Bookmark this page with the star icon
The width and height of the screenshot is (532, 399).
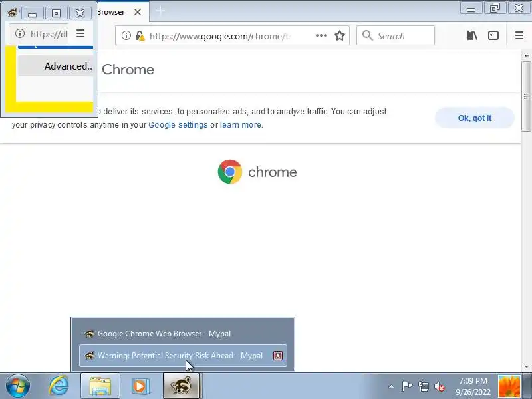coord(340,35)
